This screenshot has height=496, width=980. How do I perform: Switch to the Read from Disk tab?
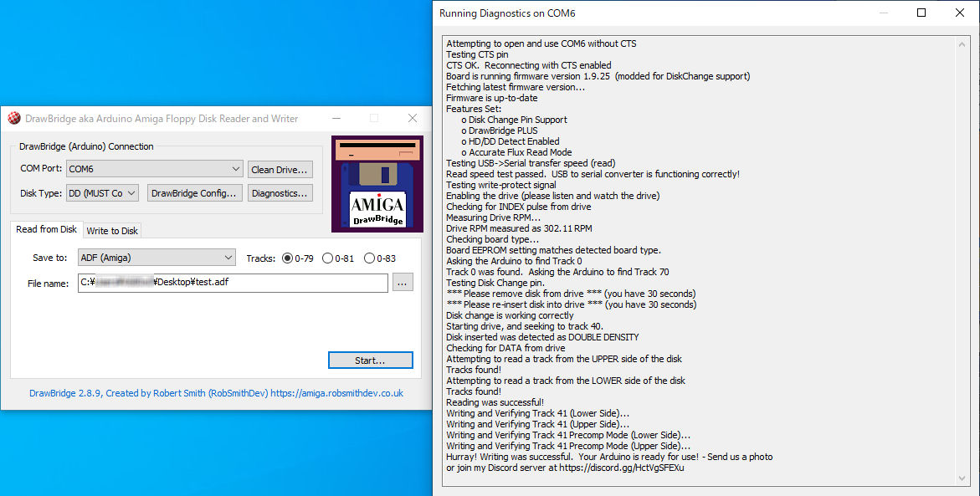[46, 229]
